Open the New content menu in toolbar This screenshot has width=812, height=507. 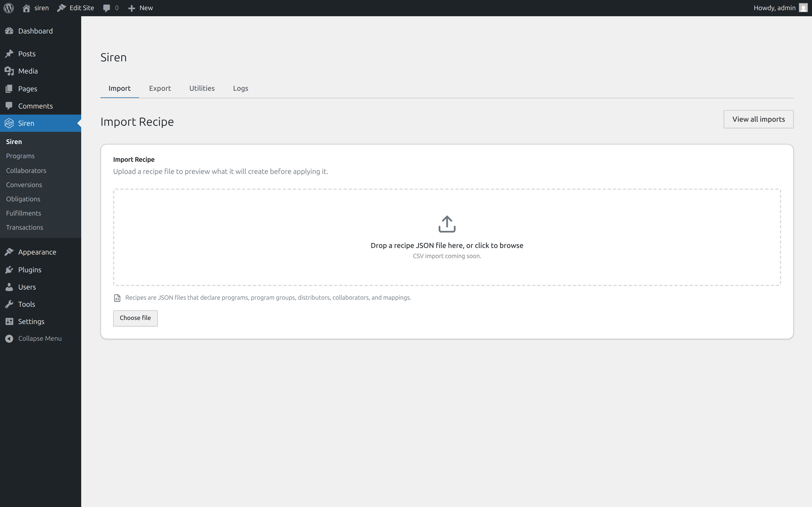click(140, 8)
